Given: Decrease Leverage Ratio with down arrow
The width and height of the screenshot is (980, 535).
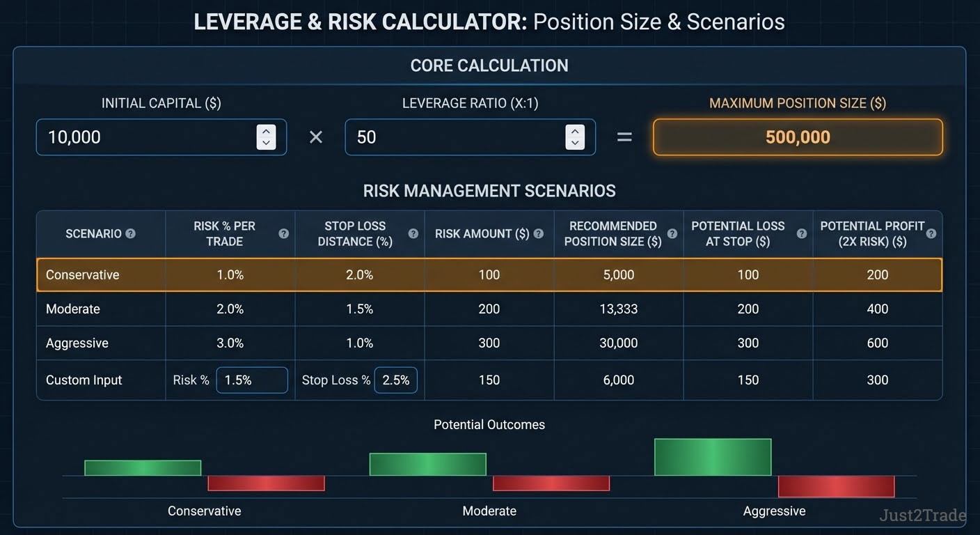Looking at the screenshot, I should click(575, 143).
